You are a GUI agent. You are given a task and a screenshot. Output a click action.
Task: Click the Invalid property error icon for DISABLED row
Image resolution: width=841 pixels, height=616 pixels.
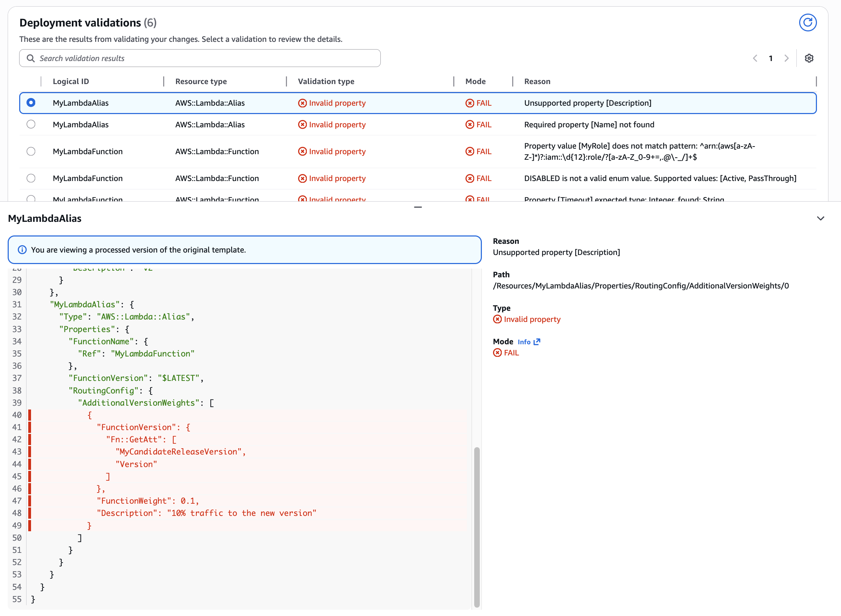click(302, 178)
